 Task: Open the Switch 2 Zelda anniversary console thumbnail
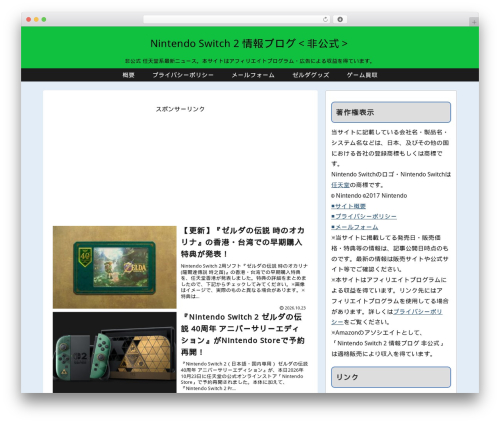pyautogui.click(x=115, y=352)
